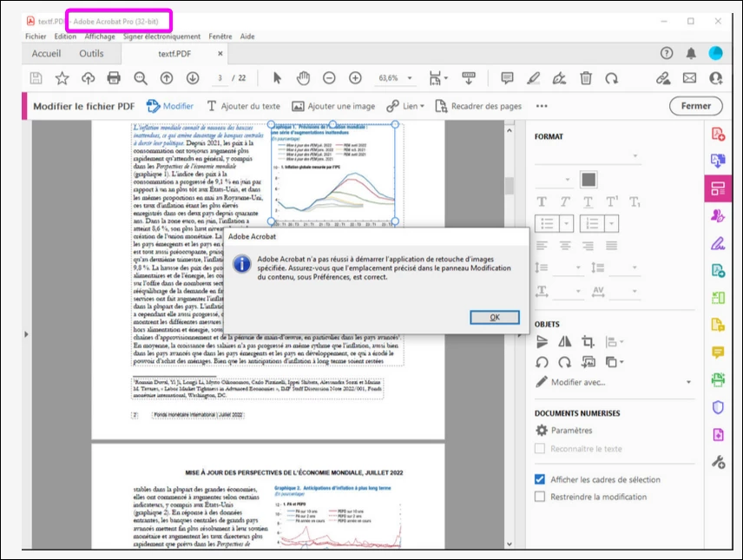Open the search magnifier tool
Screen dimensions: 743x560
click(141, 78)
